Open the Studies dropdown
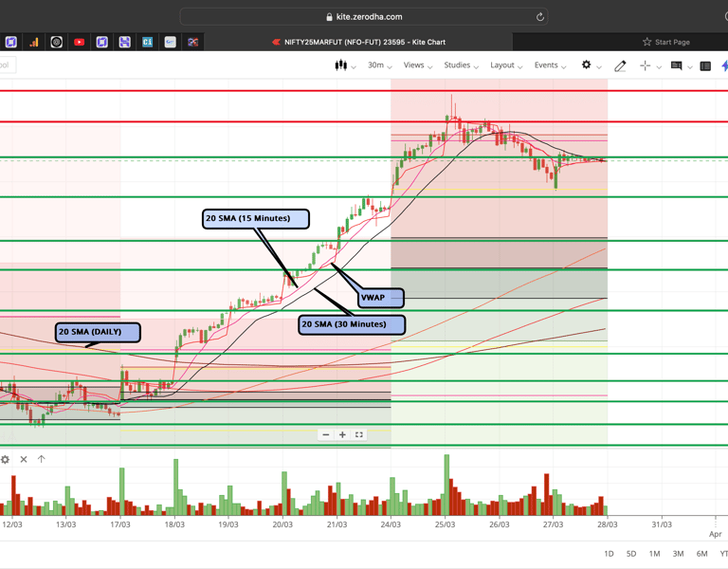This screenshot has height=569, width=728. (461, 65)
